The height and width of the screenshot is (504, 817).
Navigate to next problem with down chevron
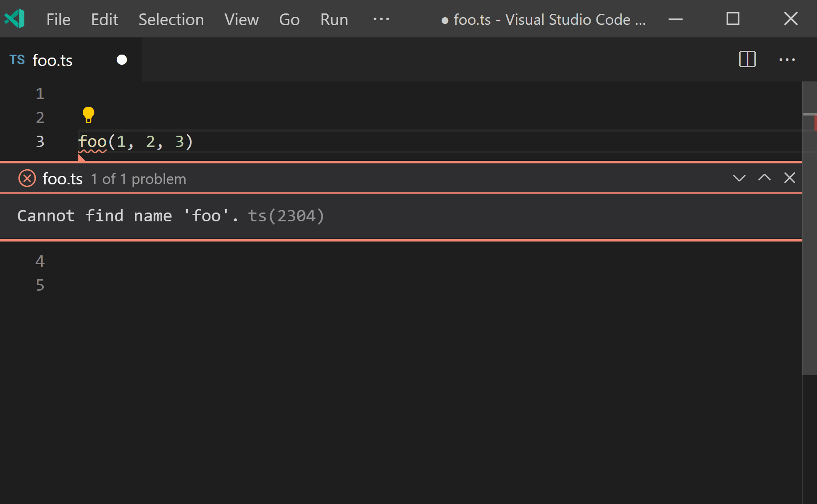pyautogui.click(x=738, y=178)
